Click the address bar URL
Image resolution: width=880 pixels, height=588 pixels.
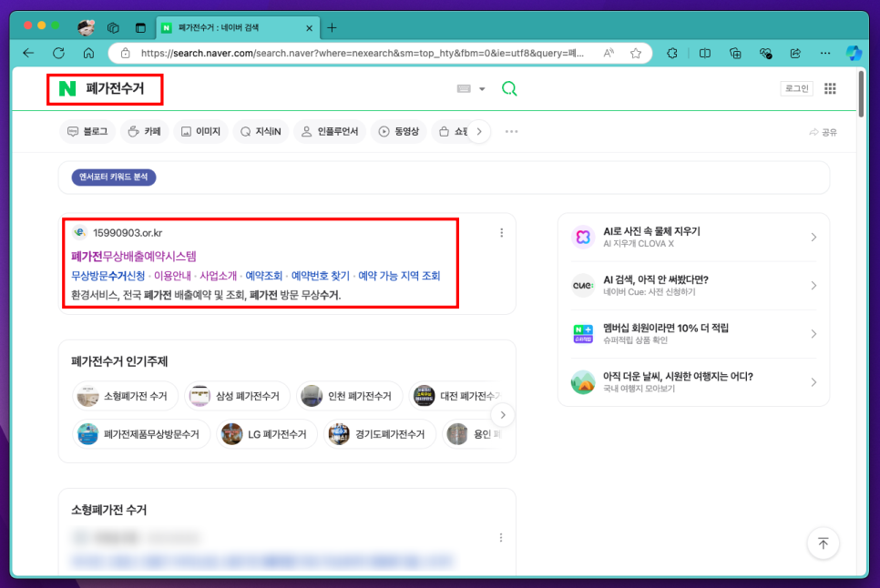click(x=362, y=54)
